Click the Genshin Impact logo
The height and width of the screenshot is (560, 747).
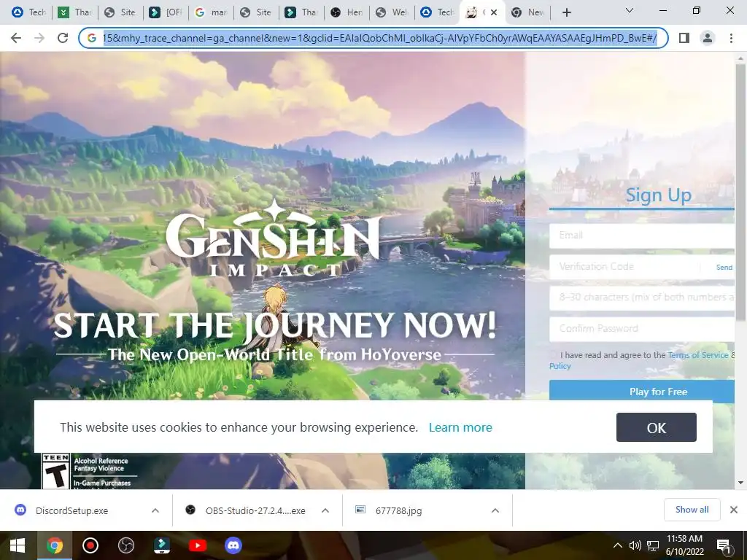(274, 239)
